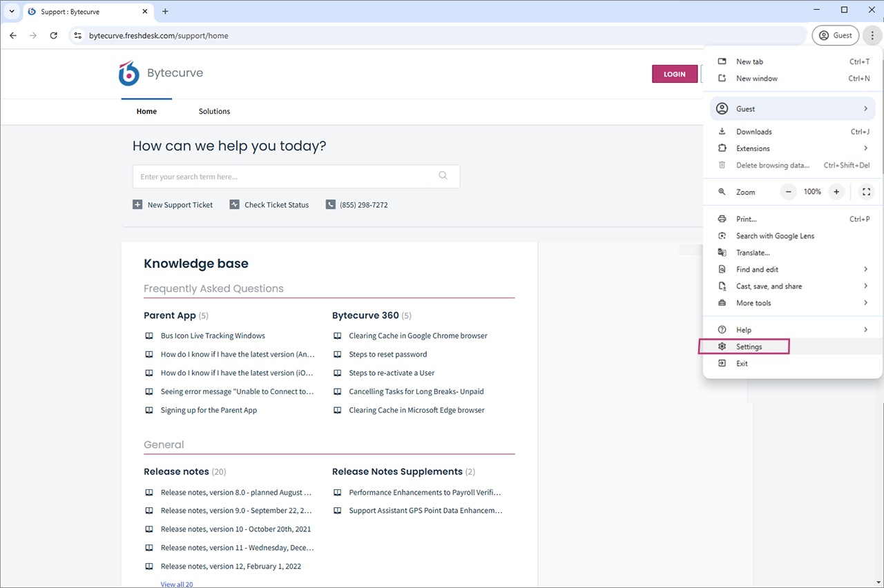This screenshot has height=588, width=884.
Task: Click the browser forward arrow
Action: pos(33,35)
